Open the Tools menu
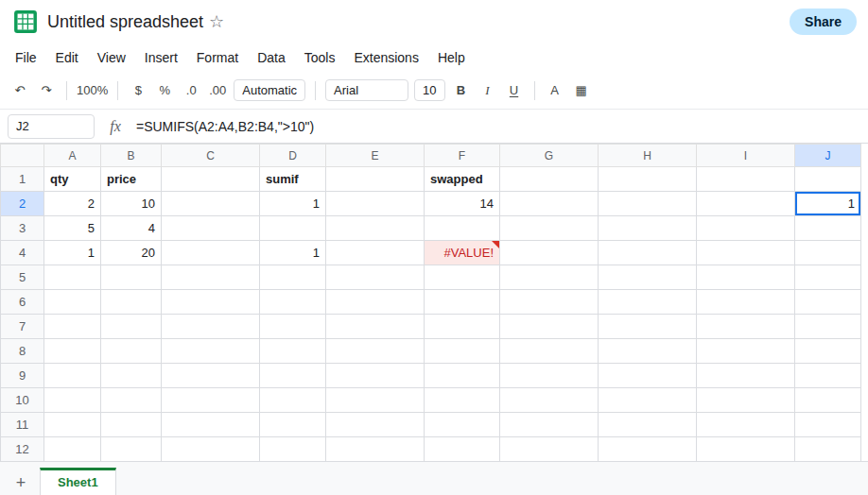 pyautogui.click(x=320, y=58)
